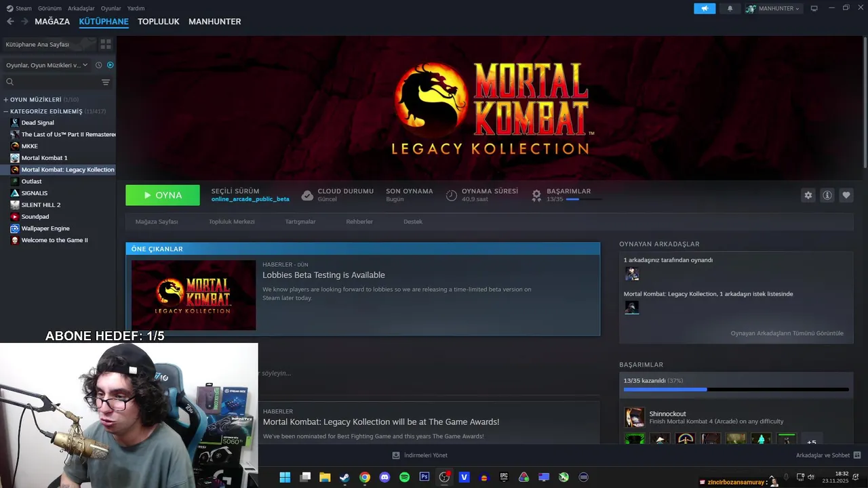
Task: Click the downloads manager icon
Action: click(396, 455)
